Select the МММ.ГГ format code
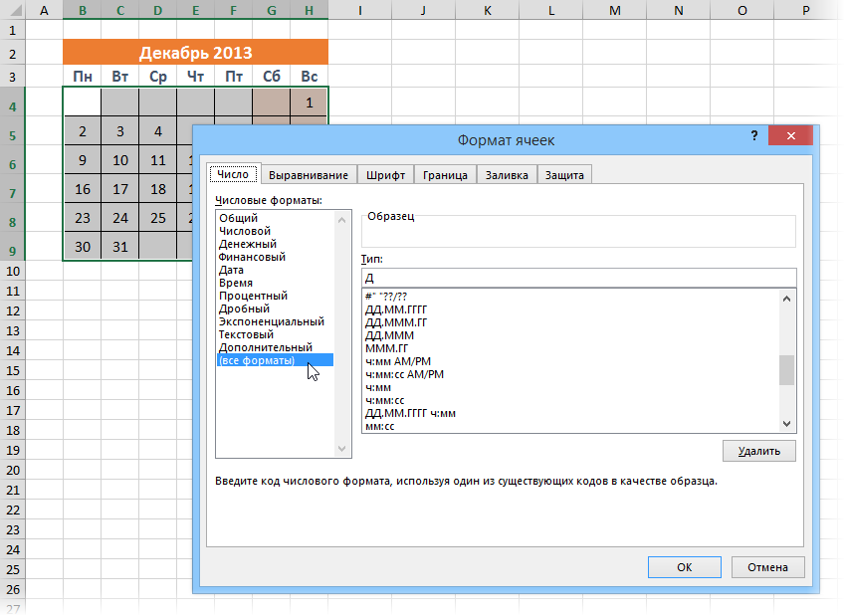 (387, 348)
